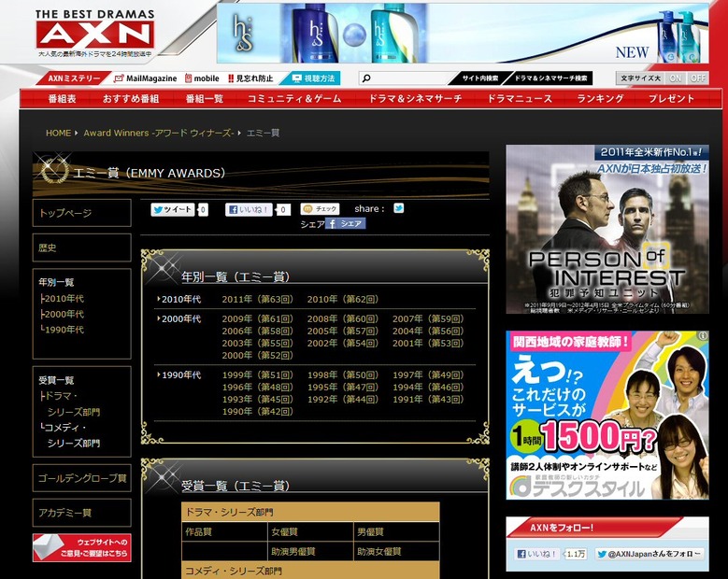This screenshot has width=728, height=579.
Task: Click Facebook いいね！ in AXNをフォロー box
Action: point(537,554)
